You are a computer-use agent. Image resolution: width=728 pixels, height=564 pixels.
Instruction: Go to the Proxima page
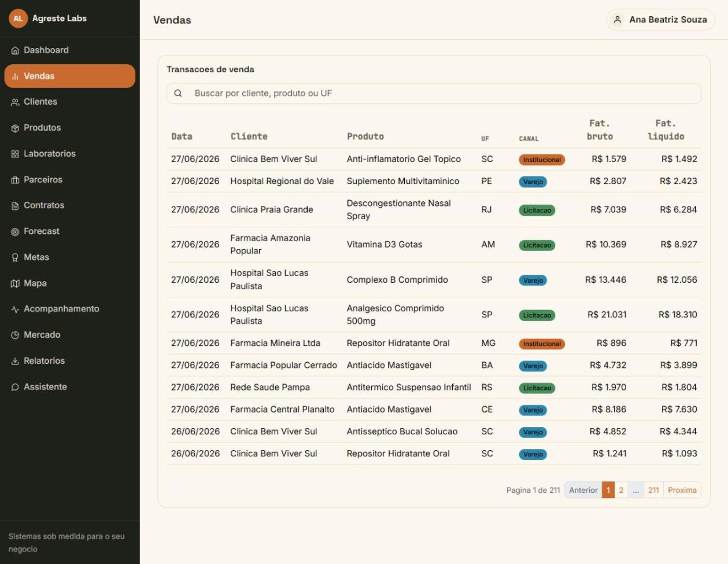point(682,490)
